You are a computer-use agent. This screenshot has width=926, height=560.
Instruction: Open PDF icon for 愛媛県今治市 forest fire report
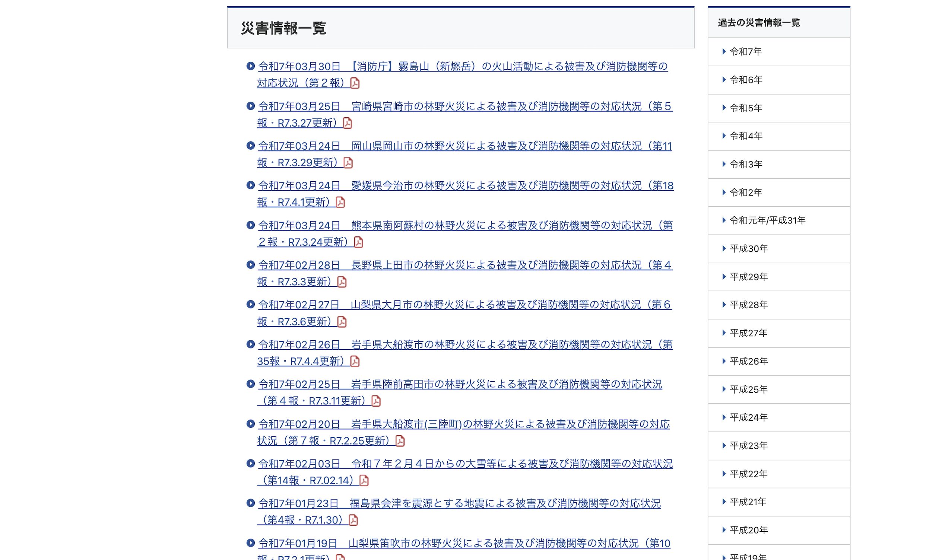[340, 203]
